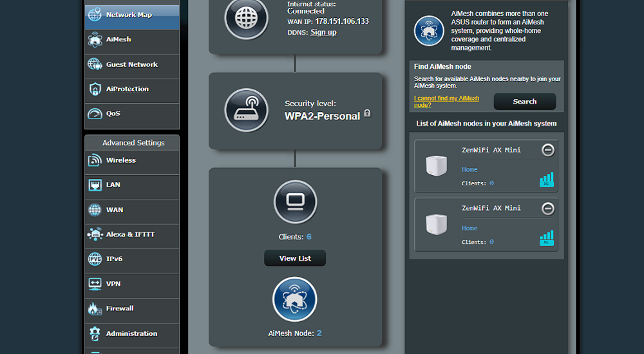Viewport: 644px width, 354px height.
Task: Click the Home location of second node
Action: [x=469, y=228]
